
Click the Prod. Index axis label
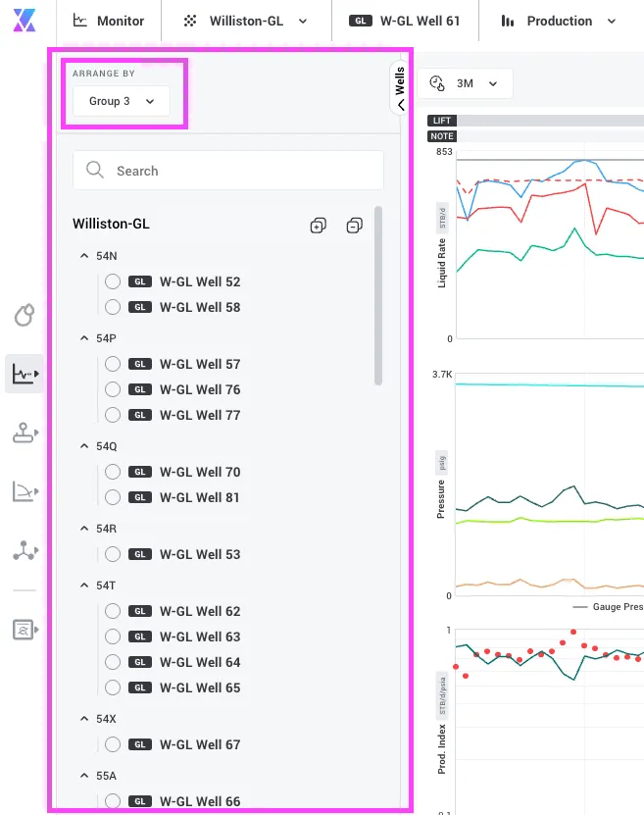click(441, 749)
